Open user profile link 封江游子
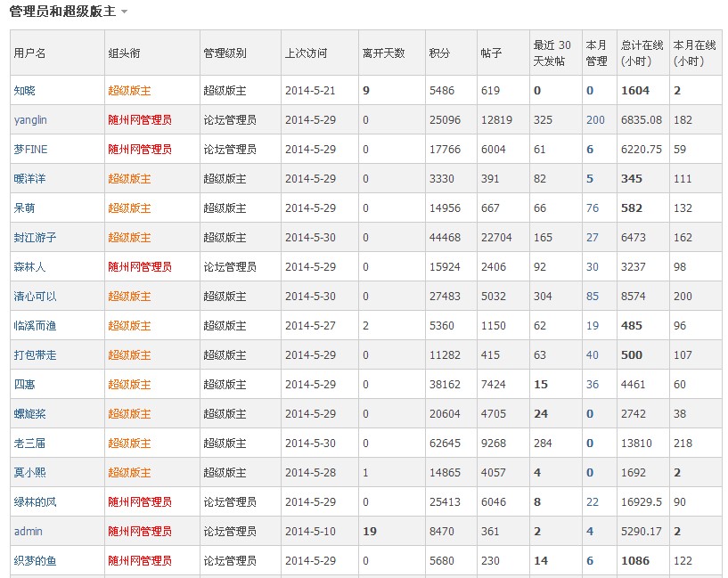728x578 pixels. coord(35,238)
